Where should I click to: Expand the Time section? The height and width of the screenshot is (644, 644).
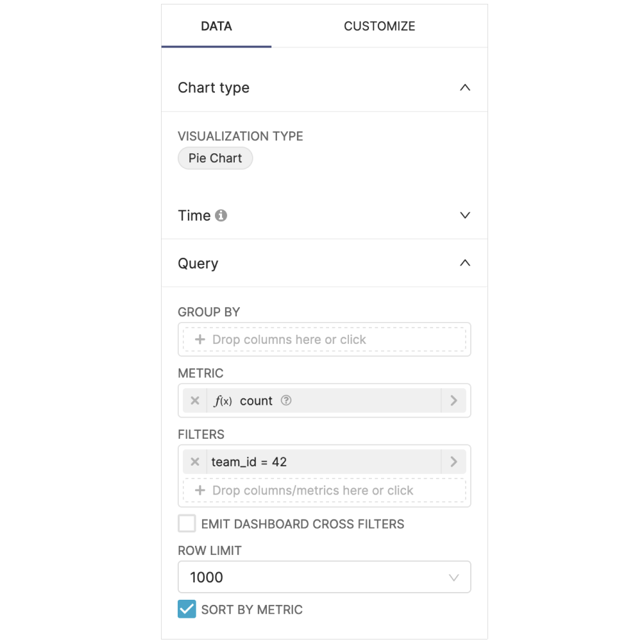(x=466, y=216)
